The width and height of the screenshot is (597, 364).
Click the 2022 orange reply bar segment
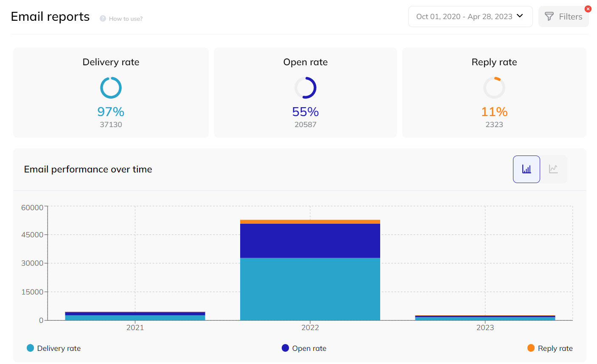[310, 222]
